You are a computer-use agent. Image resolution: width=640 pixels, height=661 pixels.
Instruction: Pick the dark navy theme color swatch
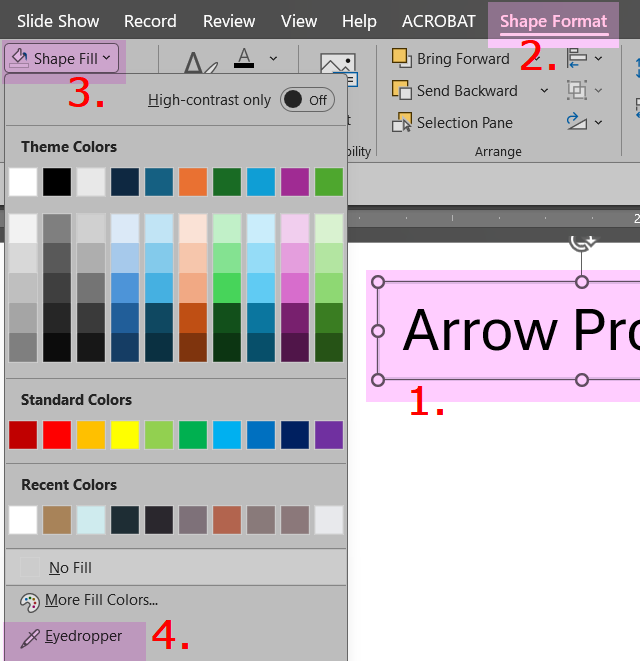(x=125, y=182)
